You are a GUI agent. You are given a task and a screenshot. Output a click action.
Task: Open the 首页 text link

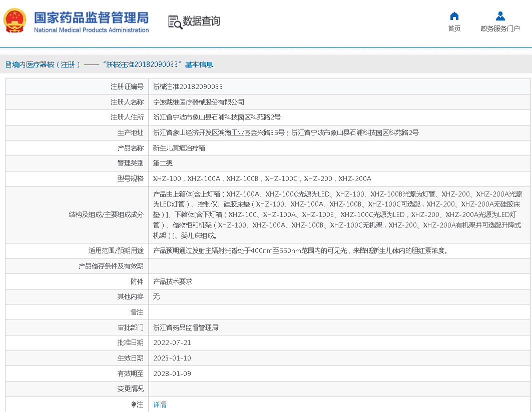tap(454, 29)
